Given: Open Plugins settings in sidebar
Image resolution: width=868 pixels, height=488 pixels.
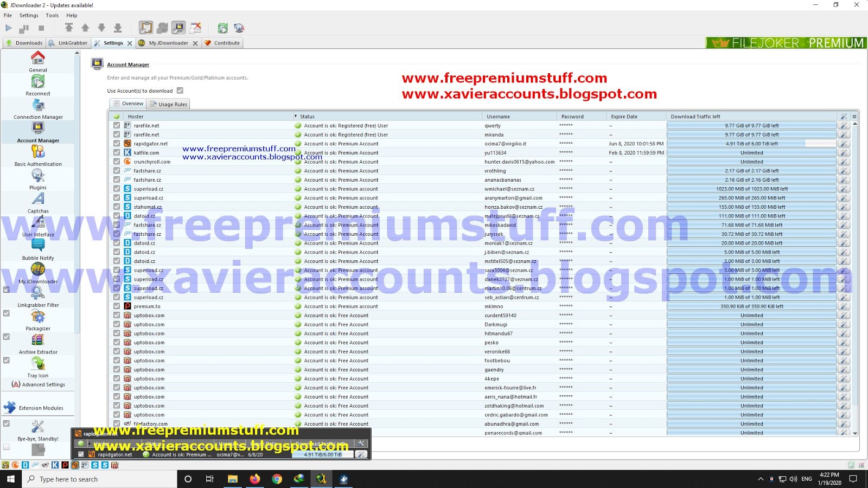Looking at the screenshot, I should pyautogui.click(x=38, y=179).
